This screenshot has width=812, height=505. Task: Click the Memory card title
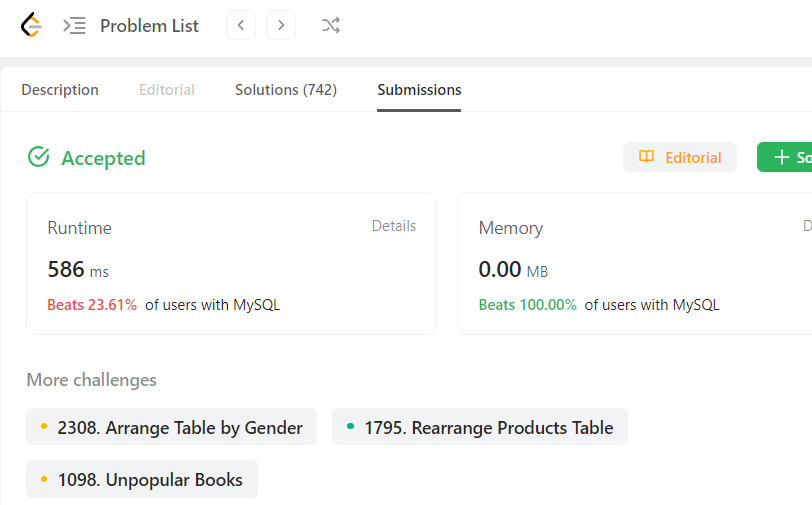(511, 228)
